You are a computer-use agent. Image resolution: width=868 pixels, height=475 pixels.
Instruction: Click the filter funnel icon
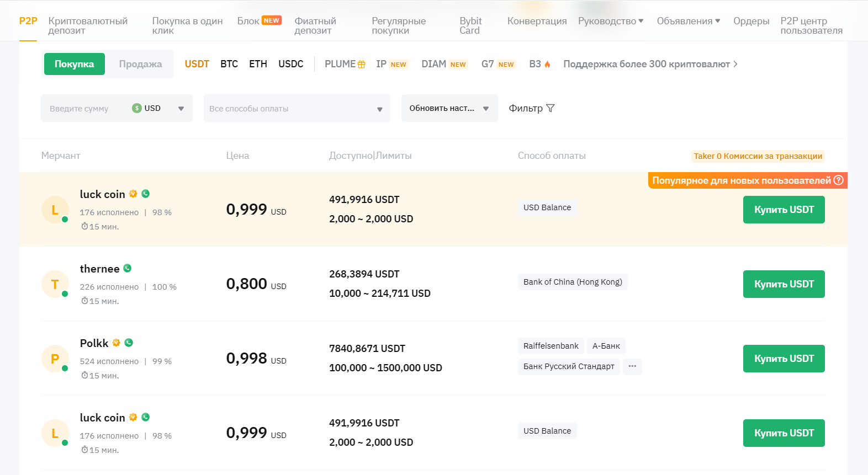[x=551, y=108]
